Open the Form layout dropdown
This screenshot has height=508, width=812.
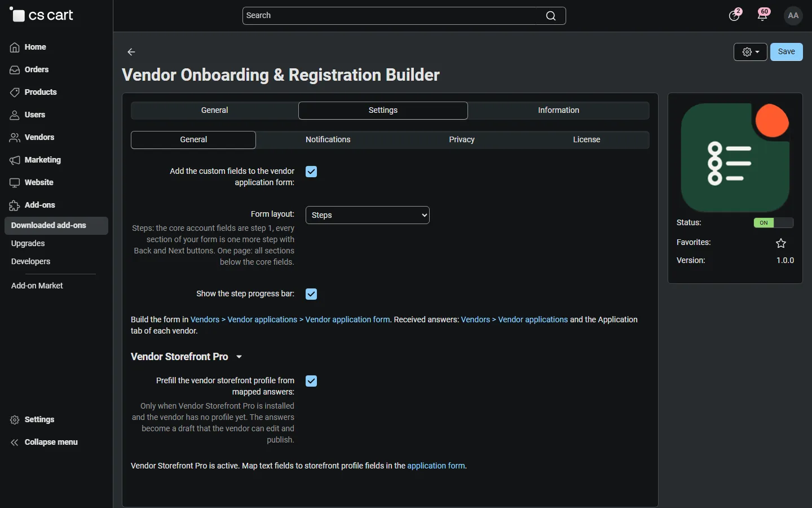pos(368,215)
